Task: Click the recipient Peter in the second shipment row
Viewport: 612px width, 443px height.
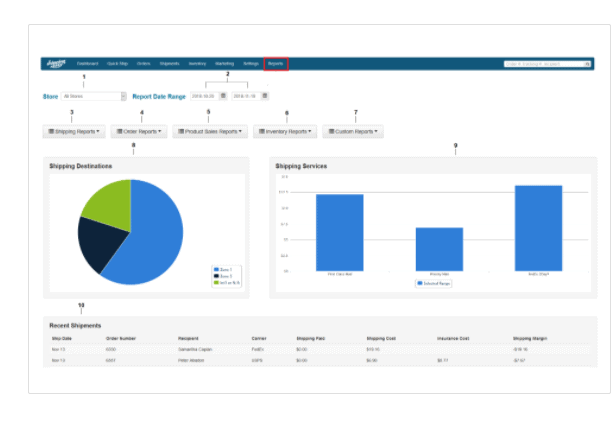Action: click(191, 360)
